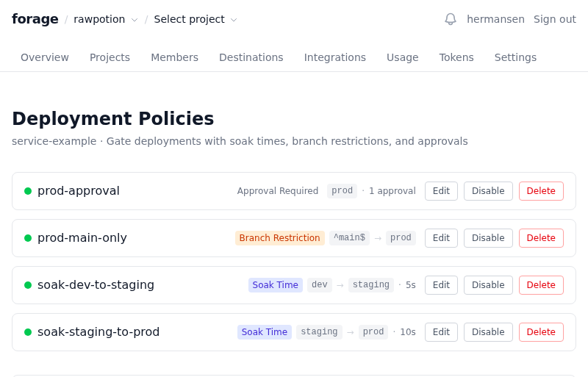Image resolution: width=588 pixels, height=377 pixels.
Task: Click Soak Time badge on soak-dev-to-staging
Action: [x=275, y=285]
